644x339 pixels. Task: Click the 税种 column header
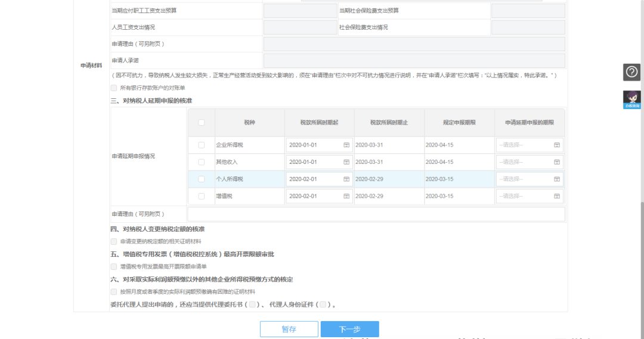(250, 122)
